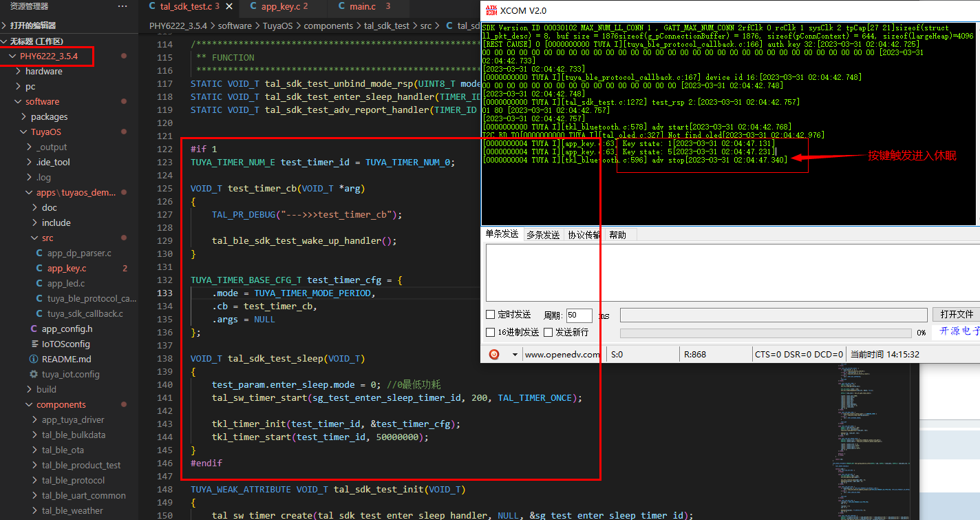Image resolution: width=980 pixels, height=520 pixels.
Task: Click the file icon beside IoTOSconfig
Action: pyautogui.click(x=35, y=344)
